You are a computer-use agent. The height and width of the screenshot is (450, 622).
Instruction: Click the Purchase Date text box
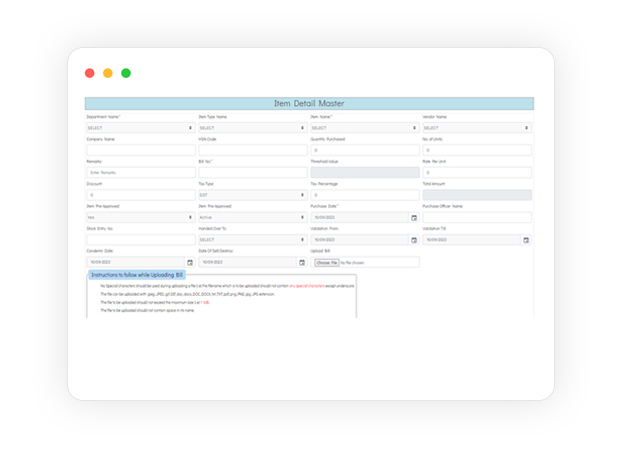click(x=360, y=217)
